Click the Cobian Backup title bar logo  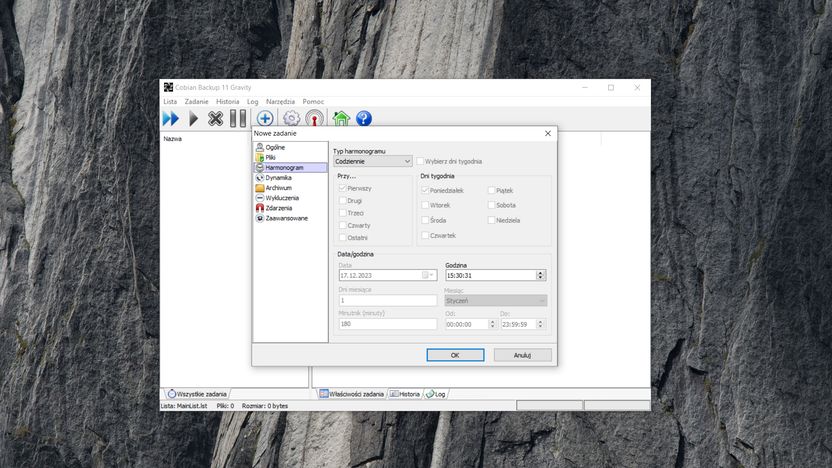168,87
